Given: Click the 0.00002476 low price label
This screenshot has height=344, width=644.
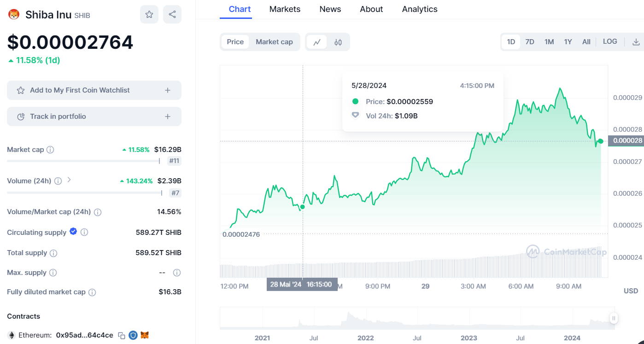Looking at the screenshot, I should click(241, 234).
